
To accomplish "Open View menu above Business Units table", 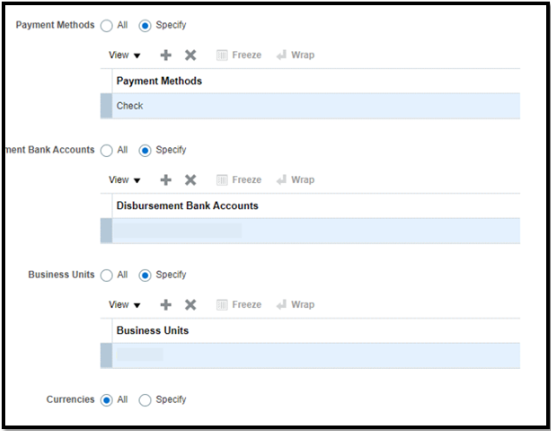I will 124,305.
